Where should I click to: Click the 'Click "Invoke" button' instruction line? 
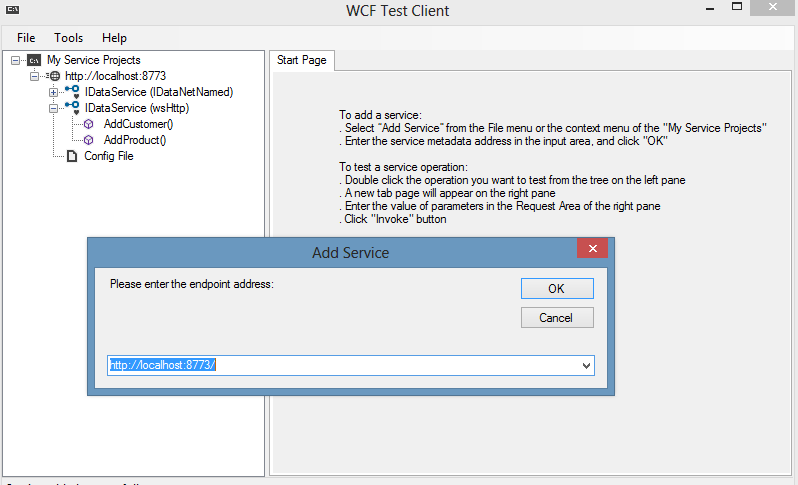point(393,219)
